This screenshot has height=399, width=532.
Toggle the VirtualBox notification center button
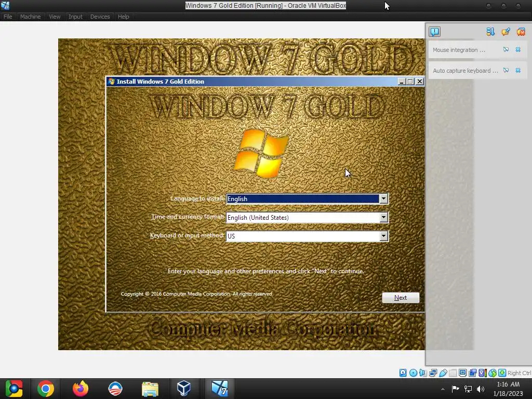(434, 32)
